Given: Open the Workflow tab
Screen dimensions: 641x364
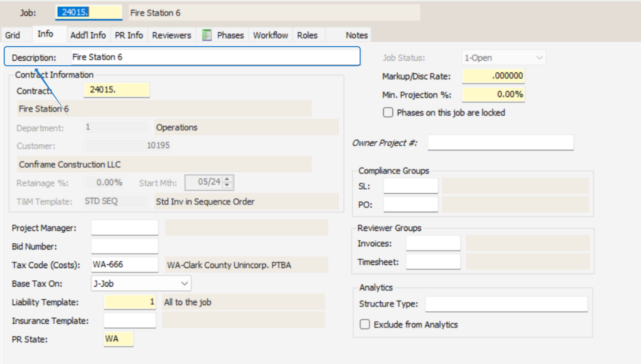Looking at the screenshot, I should [271, 35].
